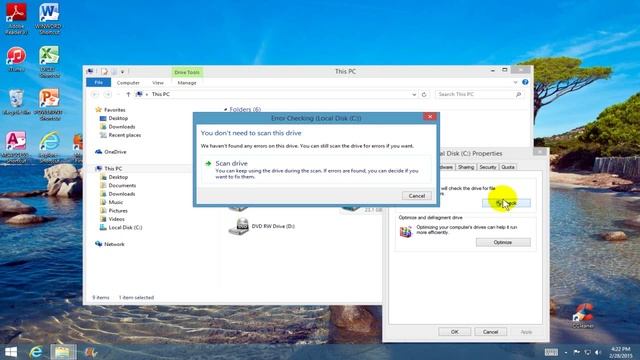The width and height of the screenshot is (640, 360).
Task: Open the Internet Explorer desktop shortcut
Action: (49, 147)
